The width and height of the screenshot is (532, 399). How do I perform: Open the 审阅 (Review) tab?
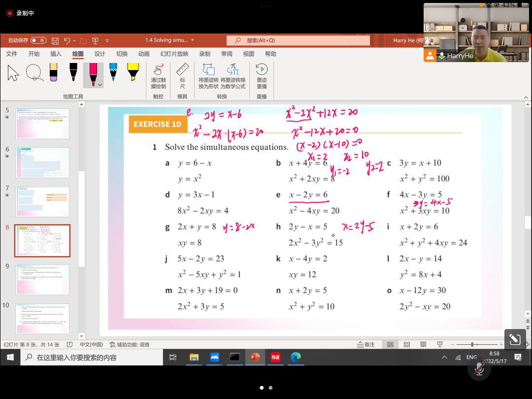point(227,54)
